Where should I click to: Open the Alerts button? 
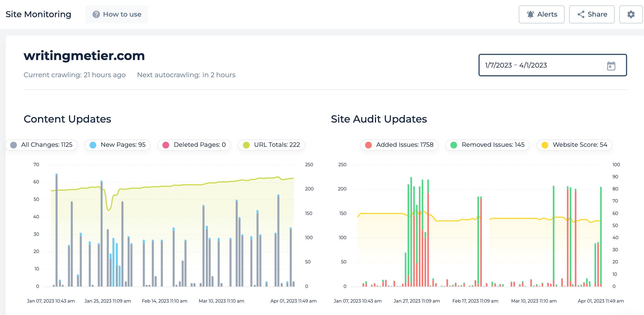[542, 14]
